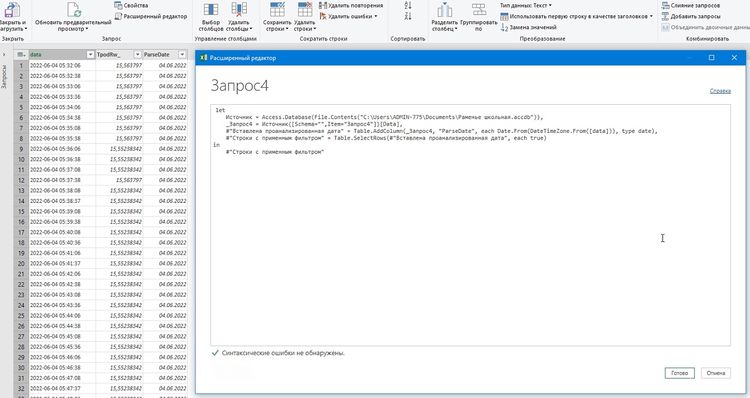Sort ascending with the A-Z icon
The height and width of the screenshot is (398, 750).
pos(408,5)
